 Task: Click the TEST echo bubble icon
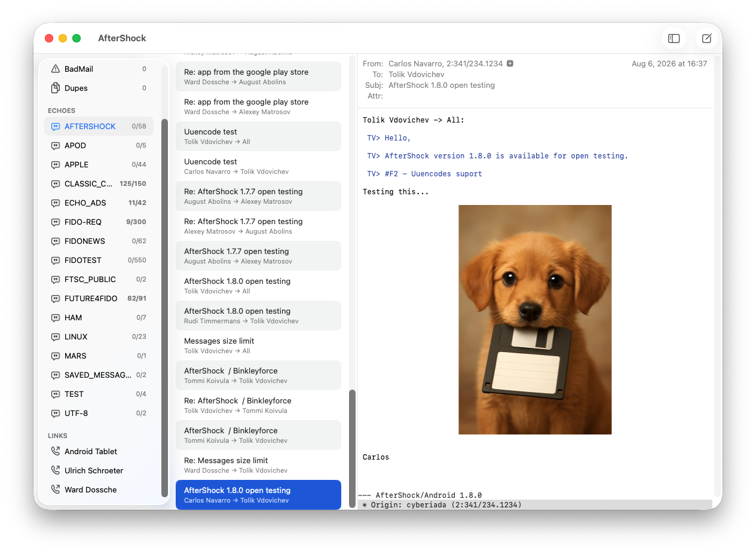coord(56,394)
